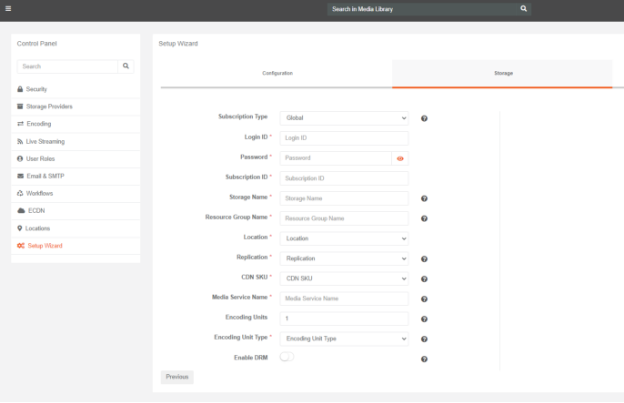Click help icon beside Resource Group Name
Viewport: 624px width, 403px height.
tap(424, 218)
